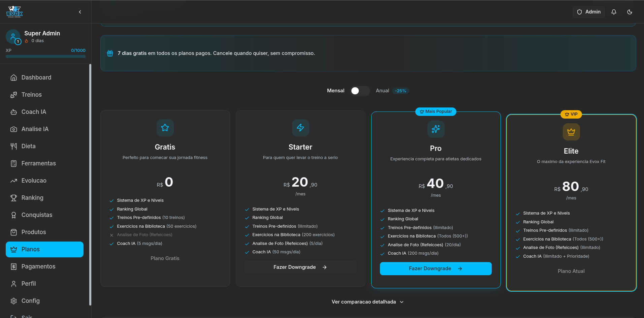The width and height of the screenshot is (644, 318).
Task: Click the Perfil user icon
Action: point(13,284)
